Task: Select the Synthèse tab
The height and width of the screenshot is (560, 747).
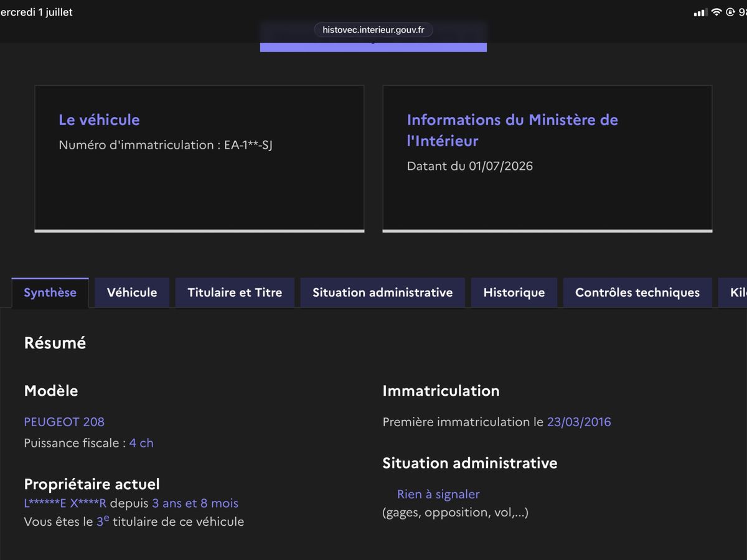Action: coord(50,292)
